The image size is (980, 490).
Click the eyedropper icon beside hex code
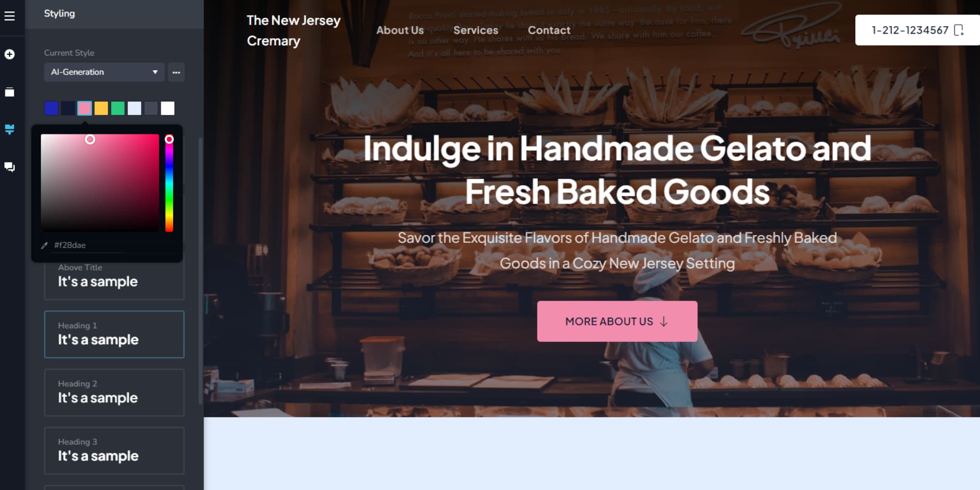(45, 246)
